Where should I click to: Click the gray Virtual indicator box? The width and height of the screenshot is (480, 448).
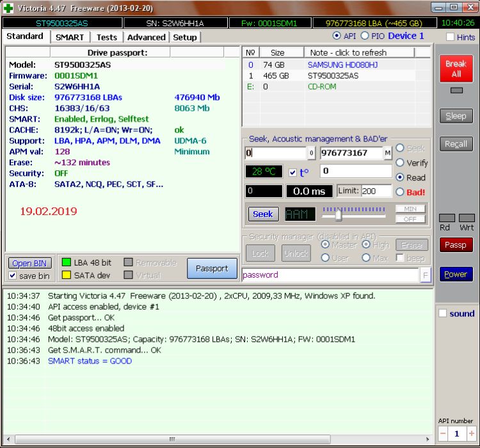point(128,275)
